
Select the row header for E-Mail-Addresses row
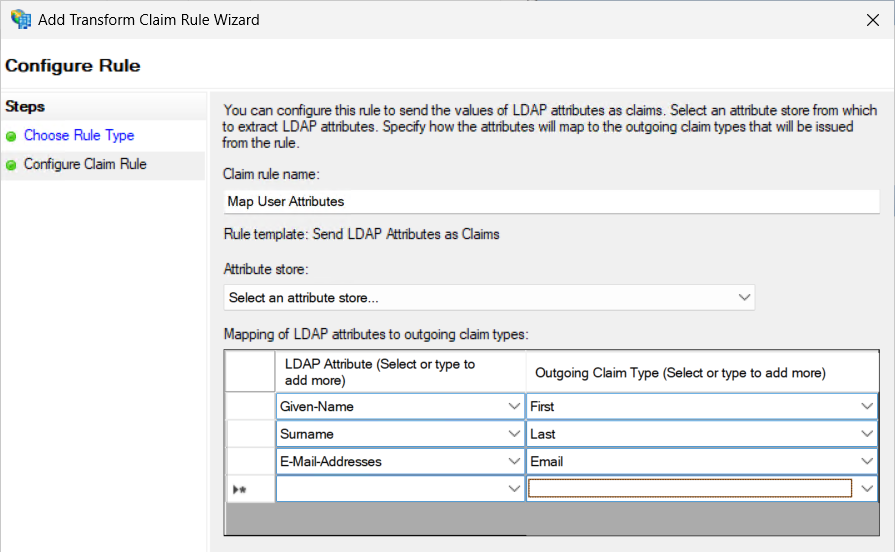[x=250, y=461]
